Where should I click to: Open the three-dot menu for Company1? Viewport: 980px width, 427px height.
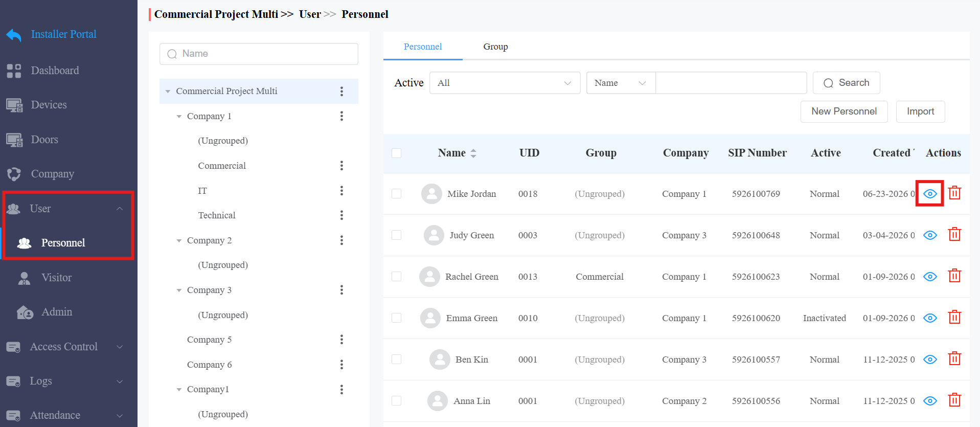[341, 390]
